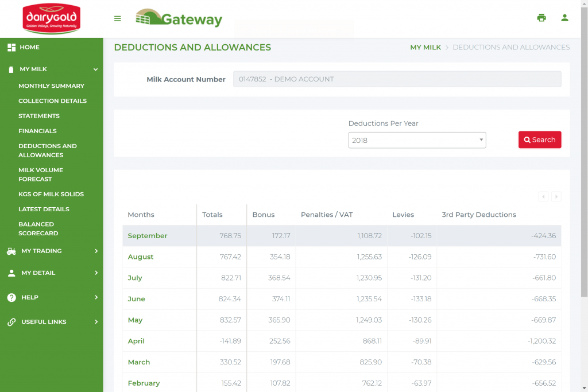Open Milk Volume Forecast page
The image size is (588, 392).
41,174
